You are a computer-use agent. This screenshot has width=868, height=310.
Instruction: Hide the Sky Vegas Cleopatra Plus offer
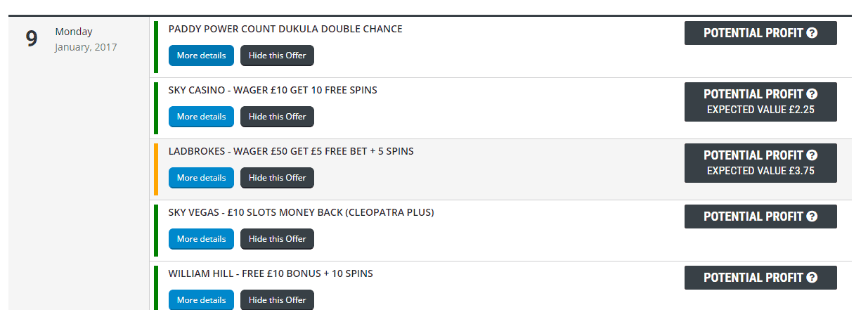click(x=277, y=239)
